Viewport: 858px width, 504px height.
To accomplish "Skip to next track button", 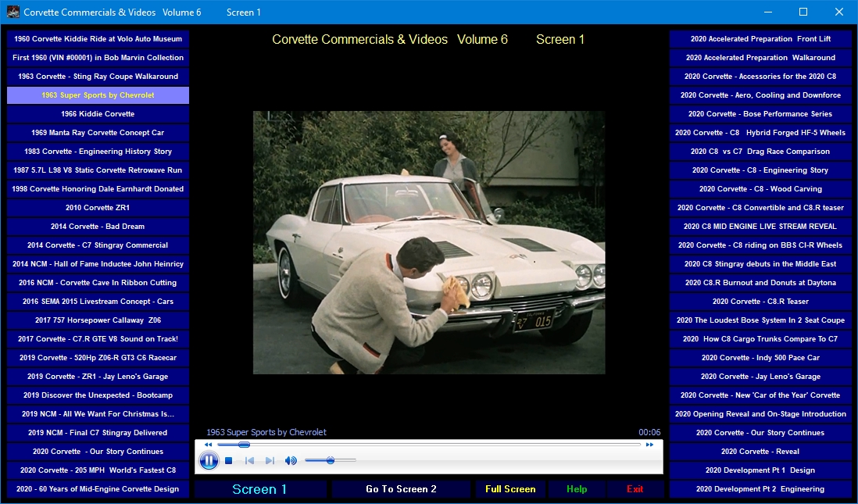I will (x=270, y=461).
